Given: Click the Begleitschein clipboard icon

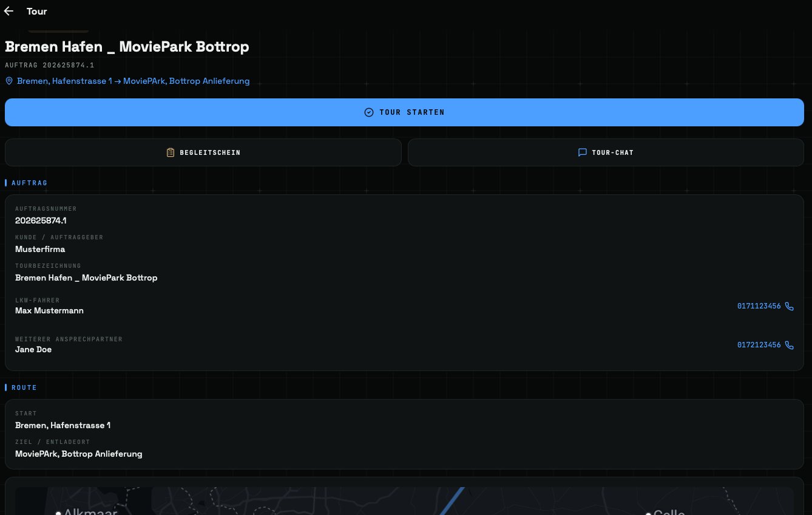Looking at the screenshot, I should tap(171, 152).
